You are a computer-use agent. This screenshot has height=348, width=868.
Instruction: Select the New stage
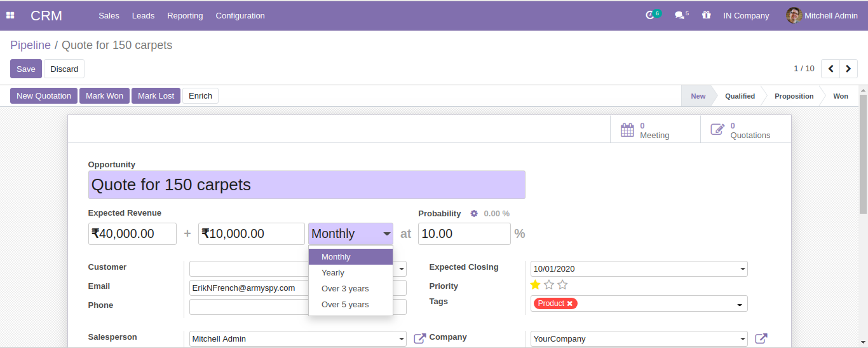coord(698,96)
